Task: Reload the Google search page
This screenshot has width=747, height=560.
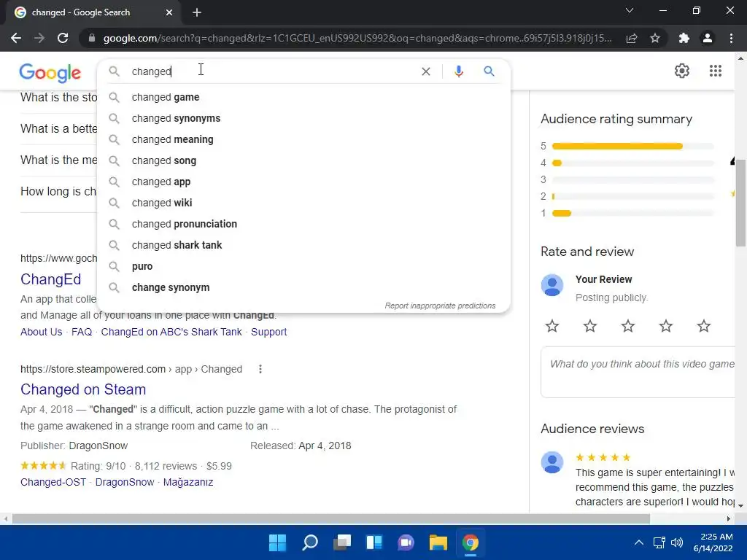Action: tap(63, 38)
